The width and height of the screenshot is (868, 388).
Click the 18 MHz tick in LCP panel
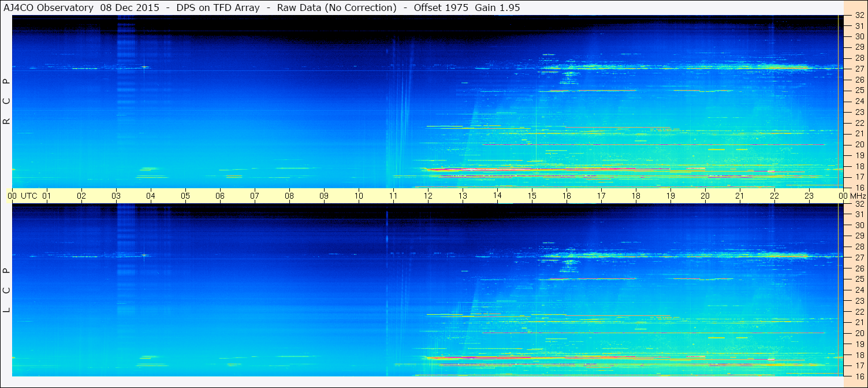tap(859, 355)
